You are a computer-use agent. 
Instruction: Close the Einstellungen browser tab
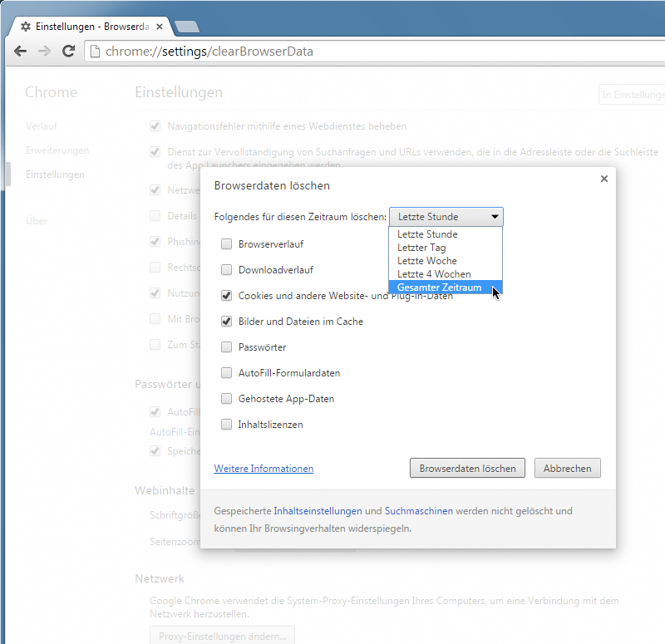click(x=160, y=27)
